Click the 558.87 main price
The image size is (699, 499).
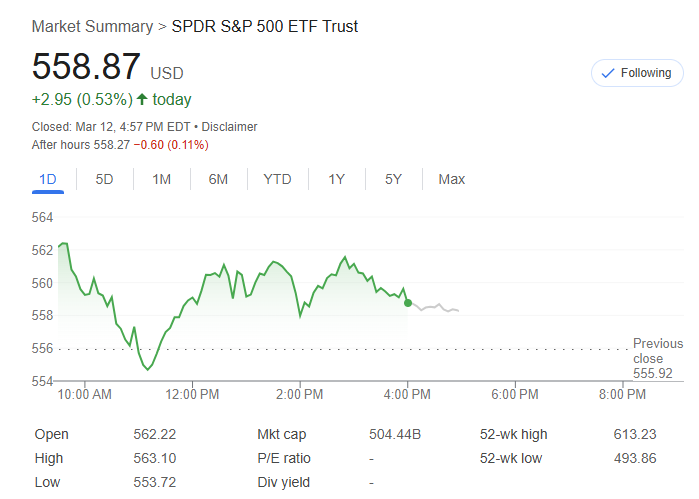(x=86, y=67)
